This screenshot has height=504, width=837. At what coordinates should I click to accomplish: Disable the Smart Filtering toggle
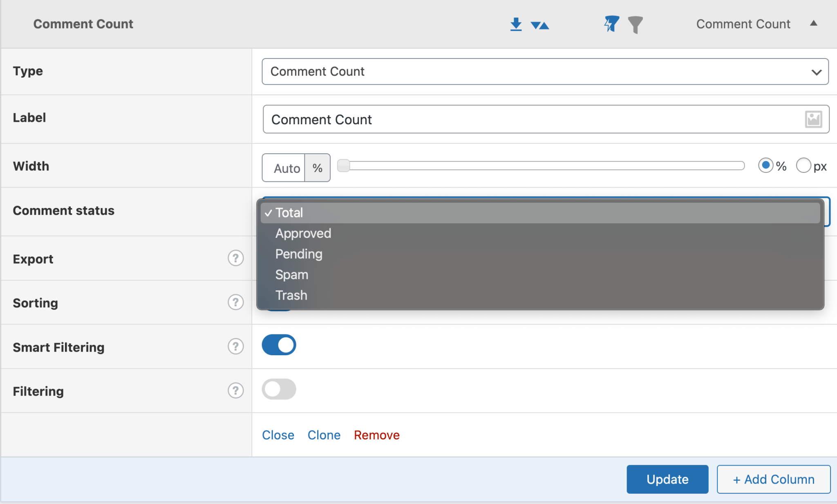pyautogui.click(x=279, y=345)
